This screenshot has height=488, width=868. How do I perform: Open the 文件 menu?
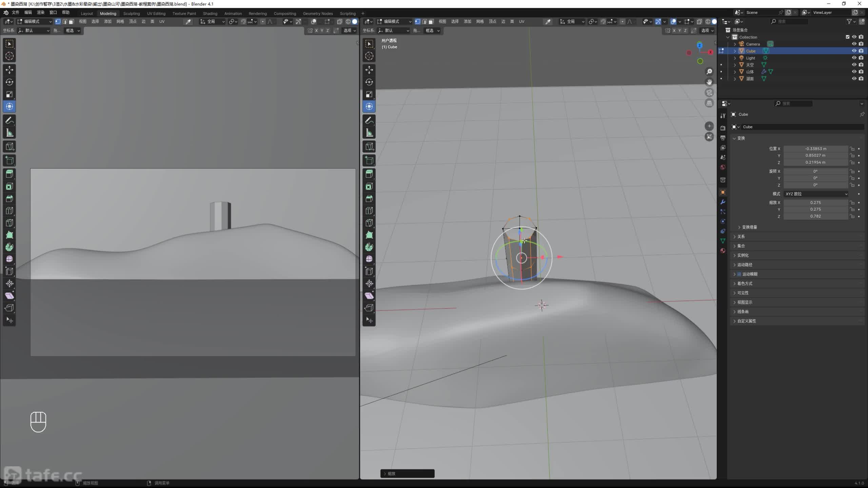(x=16, y=13)
